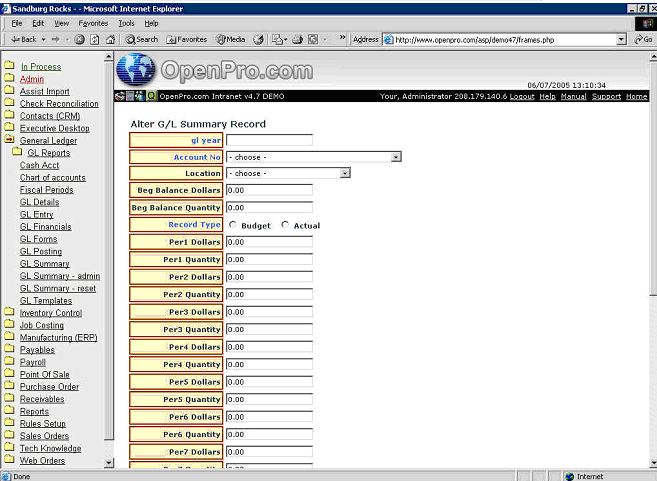This screenshot has width=657, height=481.
Task: Open the Payroll sidebar link
Action: click(x=34, y=362)
